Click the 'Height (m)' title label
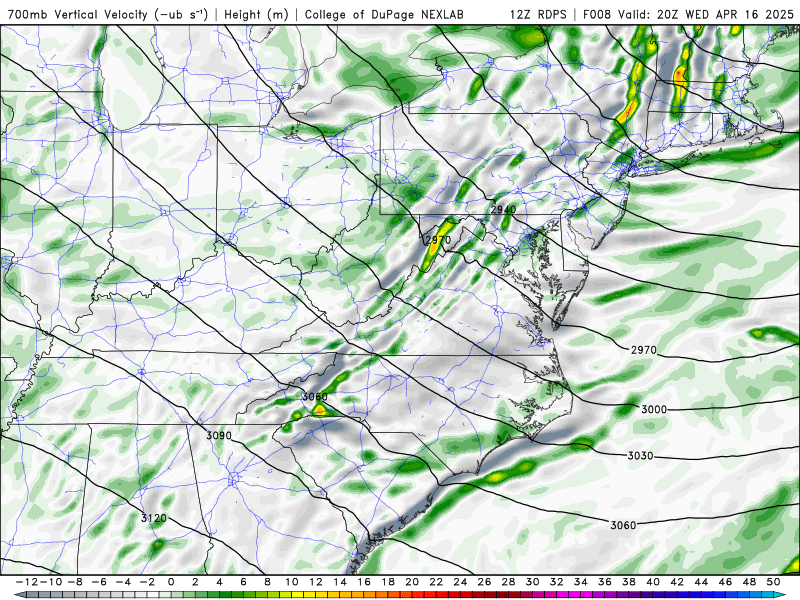 (256, 14)
